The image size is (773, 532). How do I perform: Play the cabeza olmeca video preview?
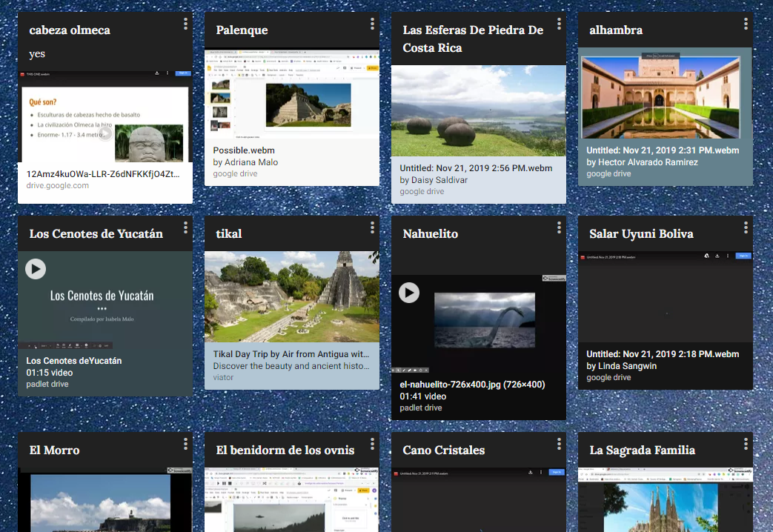pyautogui.click(x=105, y=133)
